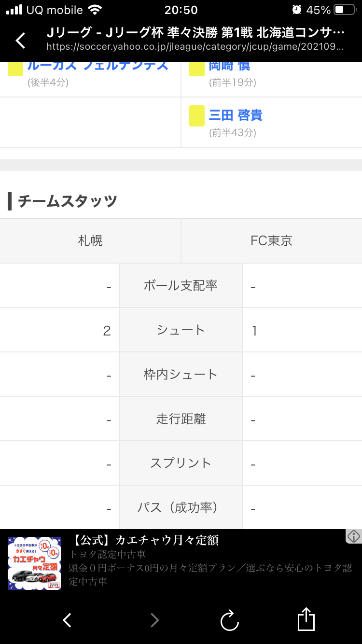Open the share sheet icon

(306, 619)
